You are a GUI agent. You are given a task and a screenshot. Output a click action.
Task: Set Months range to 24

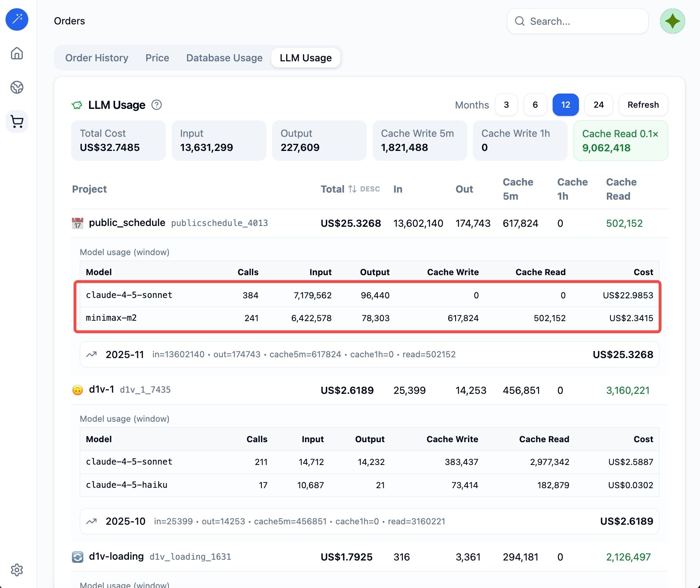coord(598,105)
